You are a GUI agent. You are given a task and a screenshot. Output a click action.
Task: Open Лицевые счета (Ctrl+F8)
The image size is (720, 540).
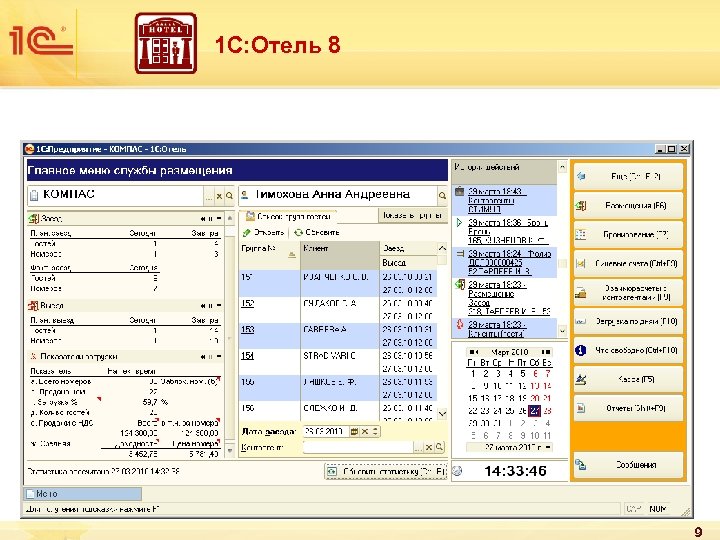(x=628, y=264)
